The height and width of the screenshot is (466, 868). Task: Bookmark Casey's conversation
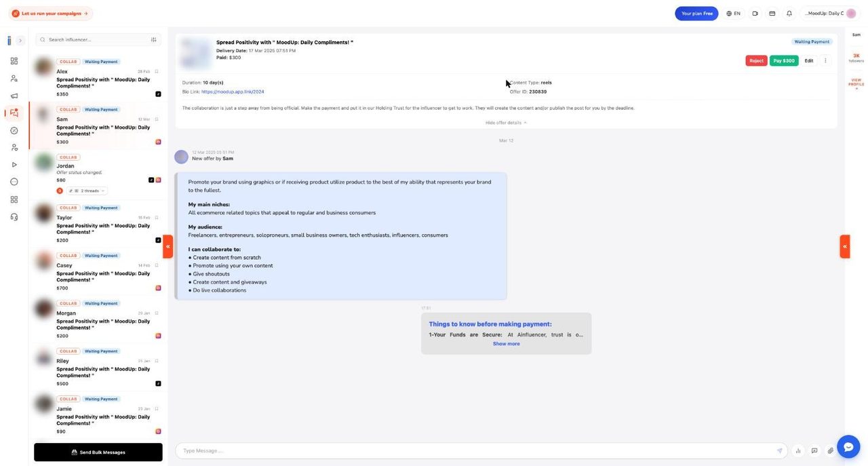pyautogui.click(x=157, y=265)
